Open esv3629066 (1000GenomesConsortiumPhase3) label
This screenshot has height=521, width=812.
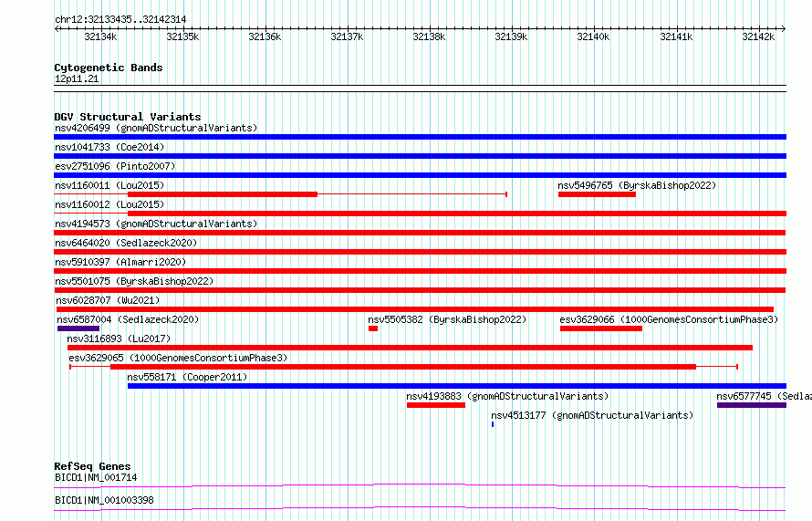point(669,319)
